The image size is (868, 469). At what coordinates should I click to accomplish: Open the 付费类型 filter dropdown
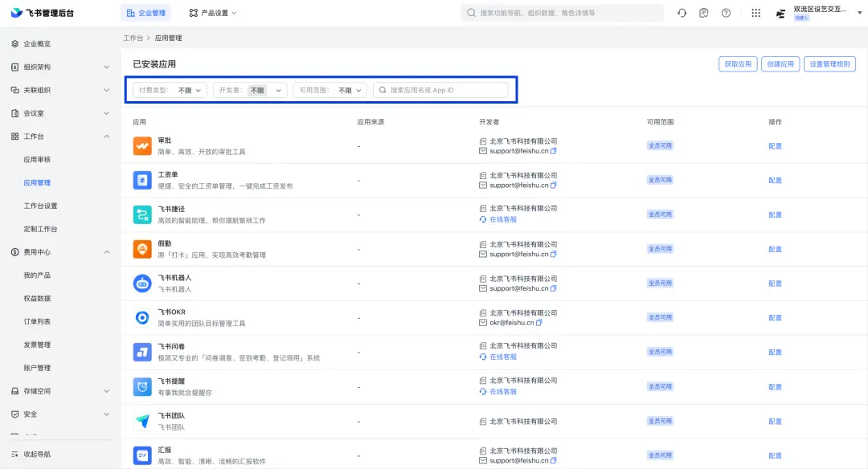coord(170,91)
